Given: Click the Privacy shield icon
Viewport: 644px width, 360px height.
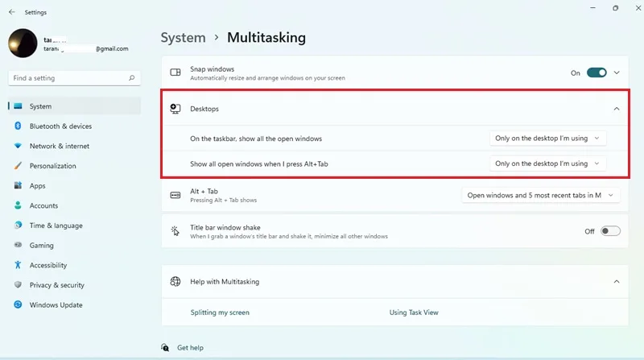Looking at the screenshot, I should (18, 284).
